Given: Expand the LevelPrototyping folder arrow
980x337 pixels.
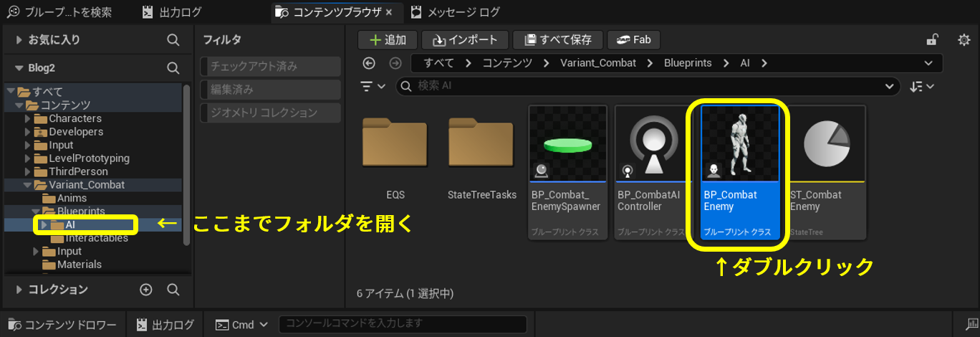Looking at the screenshot, I should [27, 158].
